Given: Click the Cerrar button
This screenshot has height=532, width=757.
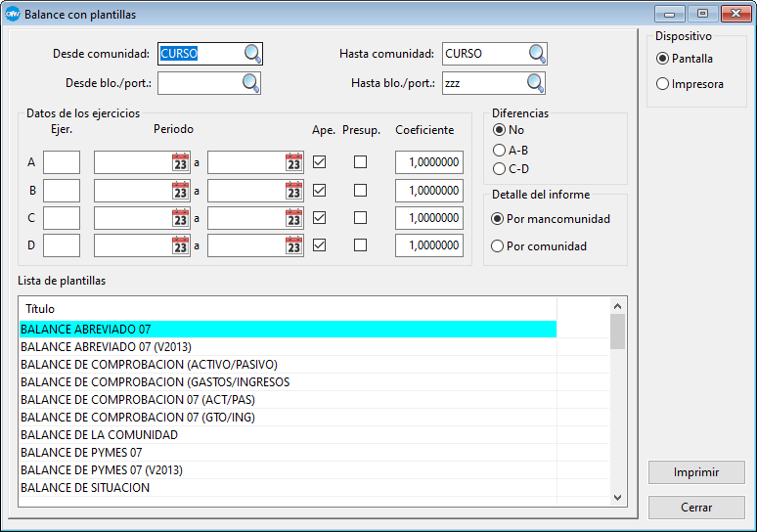Looking at the screenshot, I should point(696,508).
